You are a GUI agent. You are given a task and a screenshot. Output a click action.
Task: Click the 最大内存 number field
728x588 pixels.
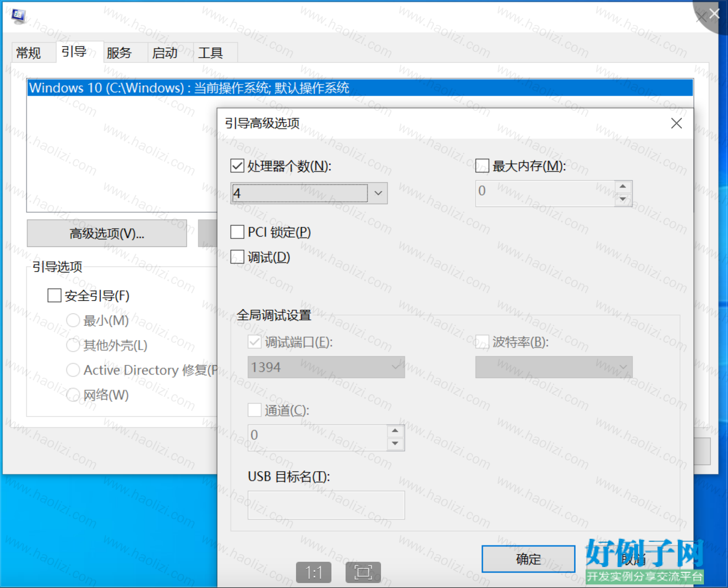point(546,193)
